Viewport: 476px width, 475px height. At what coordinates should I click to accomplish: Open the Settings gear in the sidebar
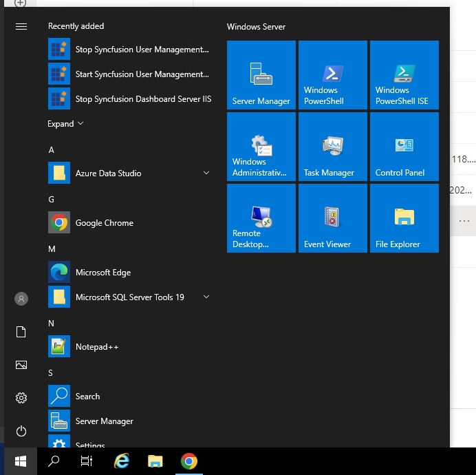pos(21,398)
